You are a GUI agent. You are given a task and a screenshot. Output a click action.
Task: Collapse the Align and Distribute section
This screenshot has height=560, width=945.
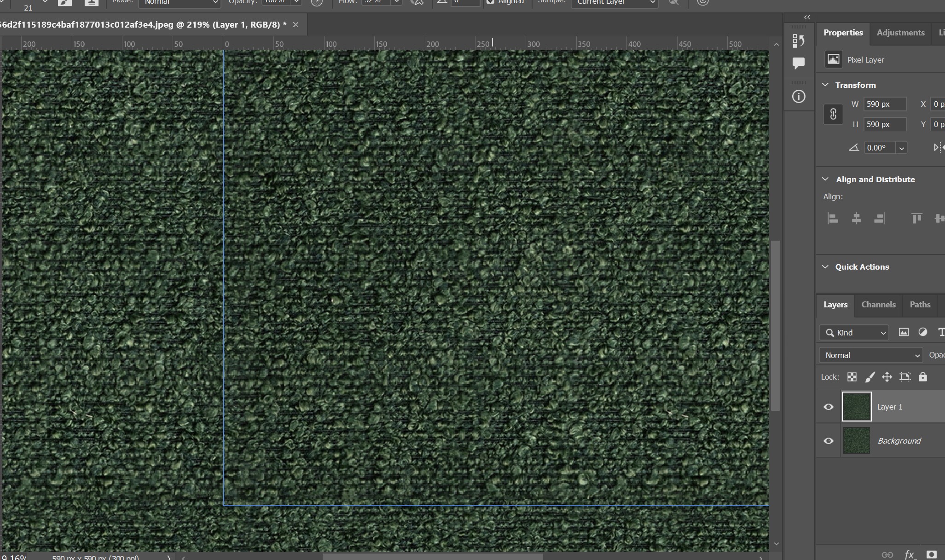tap(825, 179)
